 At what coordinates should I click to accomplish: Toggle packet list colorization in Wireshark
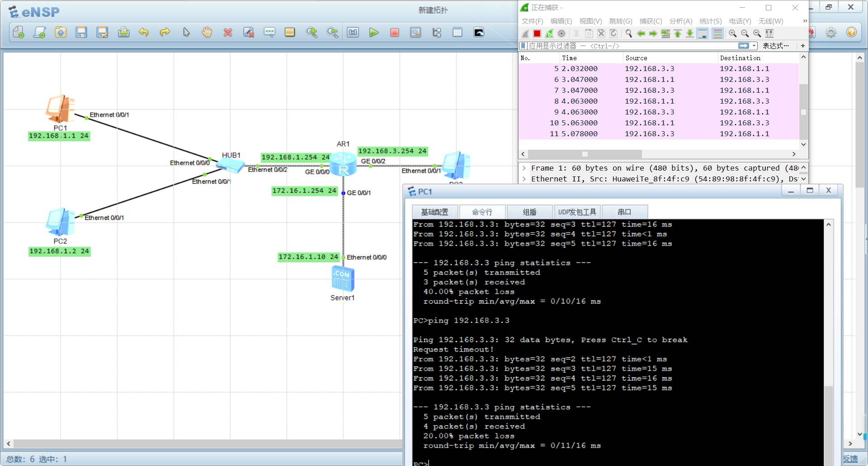click(717, 33)
